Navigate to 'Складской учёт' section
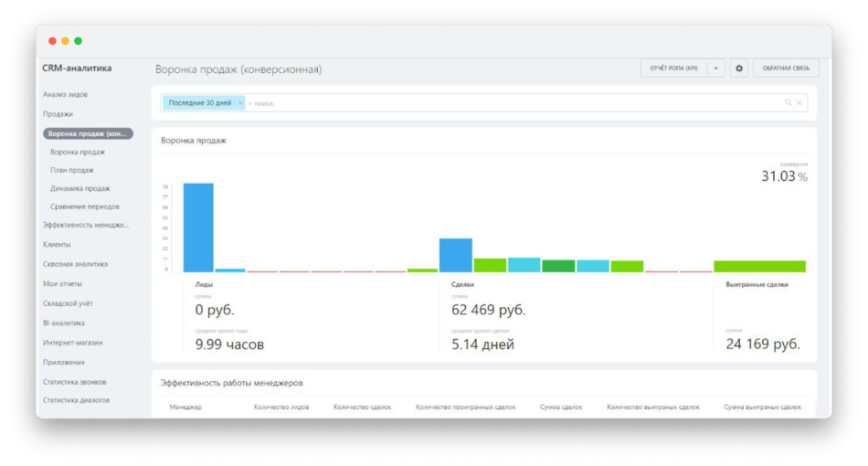The width and height of the screenshot is (868, 466). 68,303
